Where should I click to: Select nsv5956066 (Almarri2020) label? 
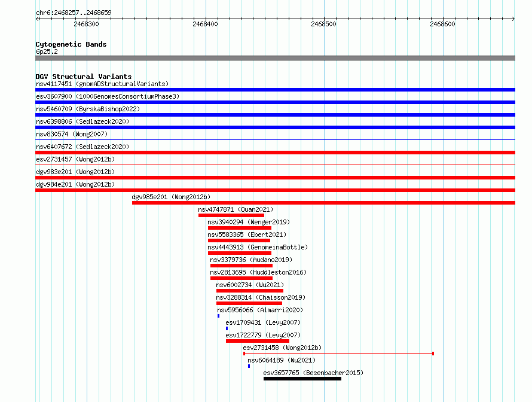pyautogui.click(x=260, y=310)
